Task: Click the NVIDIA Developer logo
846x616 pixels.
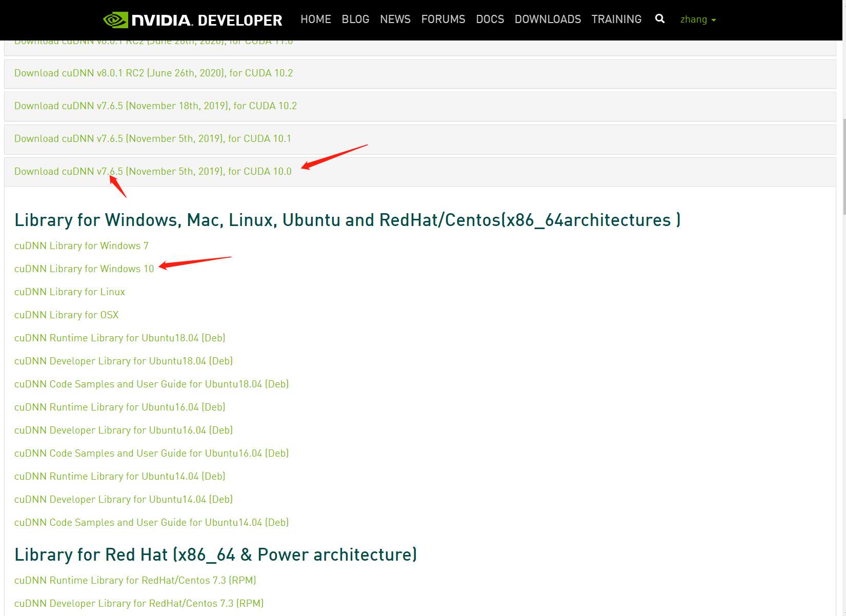Action: [x=192, y=20]
